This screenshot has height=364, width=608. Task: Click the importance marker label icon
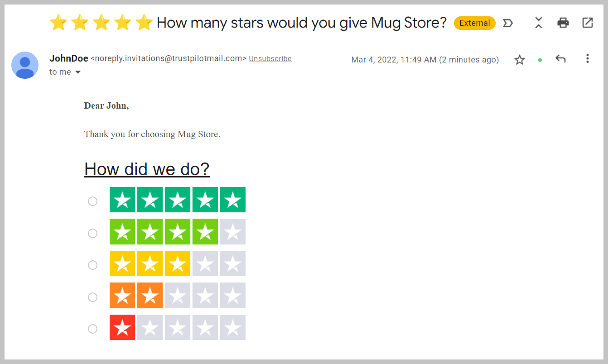(508, 23)
